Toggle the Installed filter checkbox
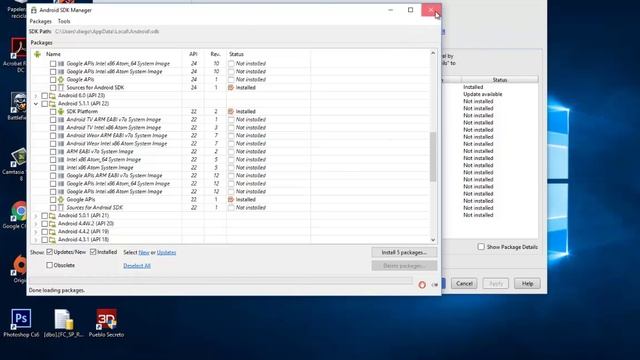 [x=93, y=252]
